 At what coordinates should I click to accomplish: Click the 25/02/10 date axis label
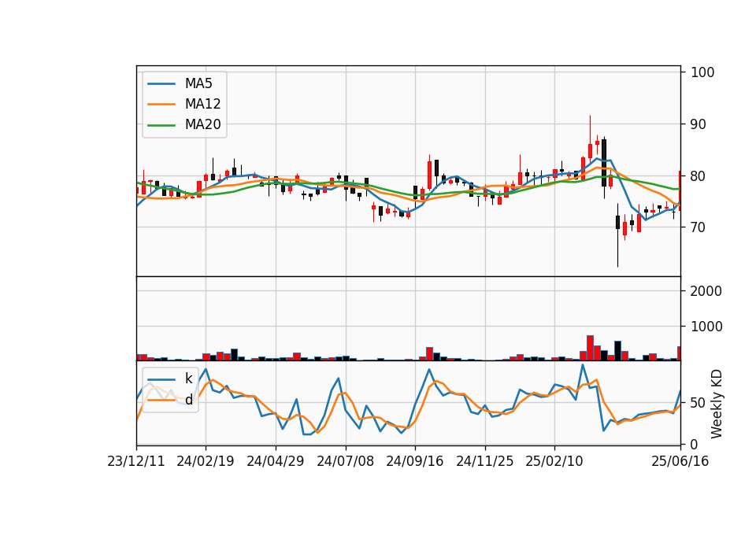tap(554, 461)
